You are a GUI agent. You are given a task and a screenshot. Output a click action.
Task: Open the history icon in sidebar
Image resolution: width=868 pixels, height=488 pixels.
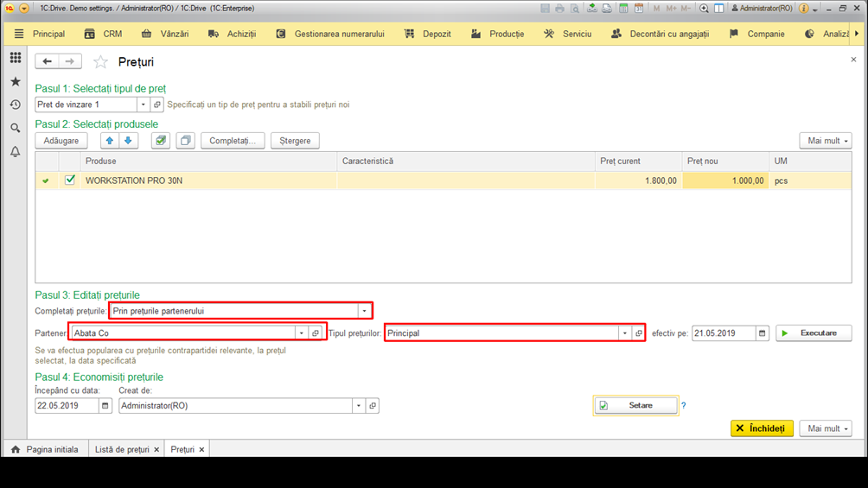(x=16, y=105)
